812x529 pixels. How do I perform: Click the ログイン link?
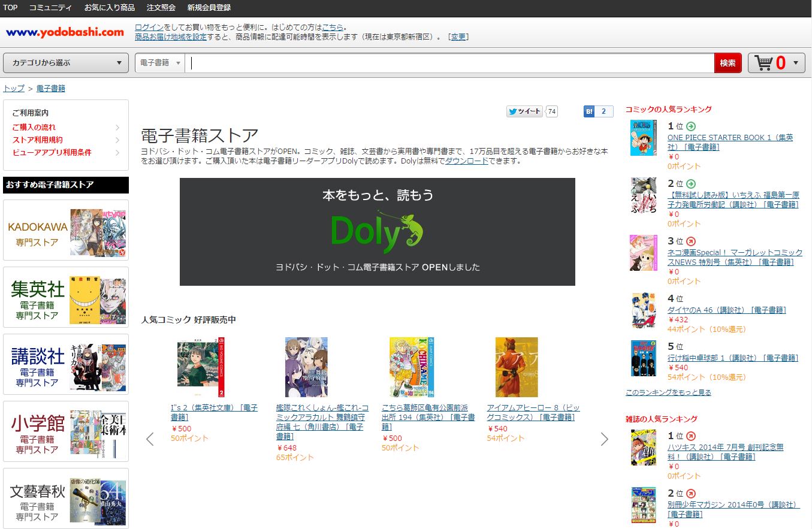[x=149, y=28]
